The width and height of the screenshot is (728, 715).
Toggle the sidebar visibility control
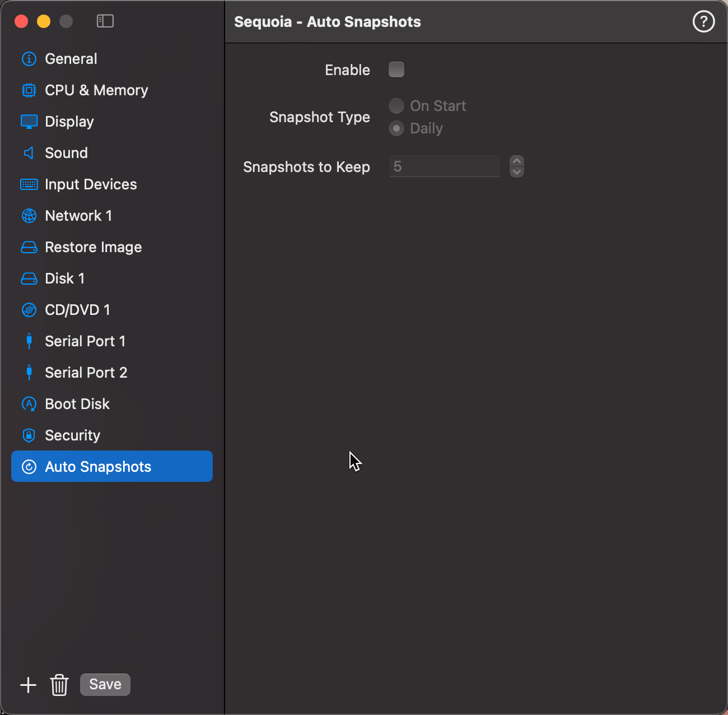(x=105, y=21)
